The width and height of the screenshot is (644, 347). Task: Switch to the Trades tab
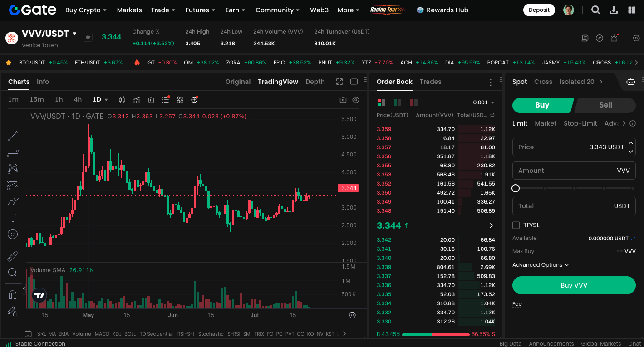pos(430,82)
